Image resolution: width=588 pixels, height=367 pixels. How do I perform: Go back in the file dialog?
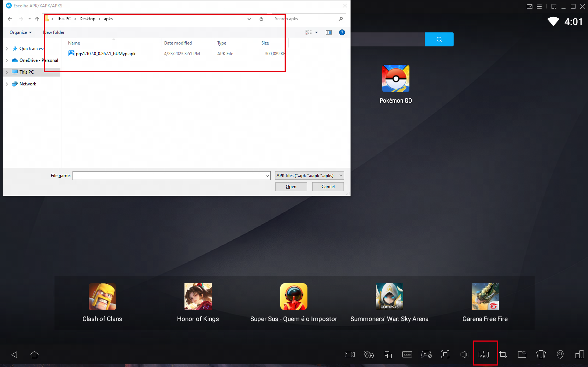point(10,19)
